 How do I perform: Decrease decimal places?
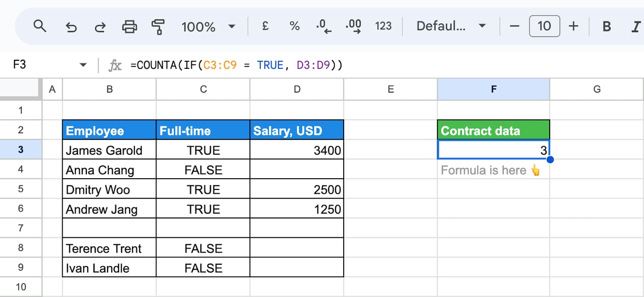point(324,26)
